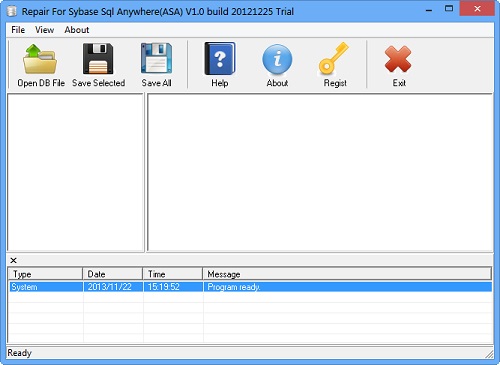The image size is (500, 365).
Task: Click the Message column header
Action: (347, 274)
